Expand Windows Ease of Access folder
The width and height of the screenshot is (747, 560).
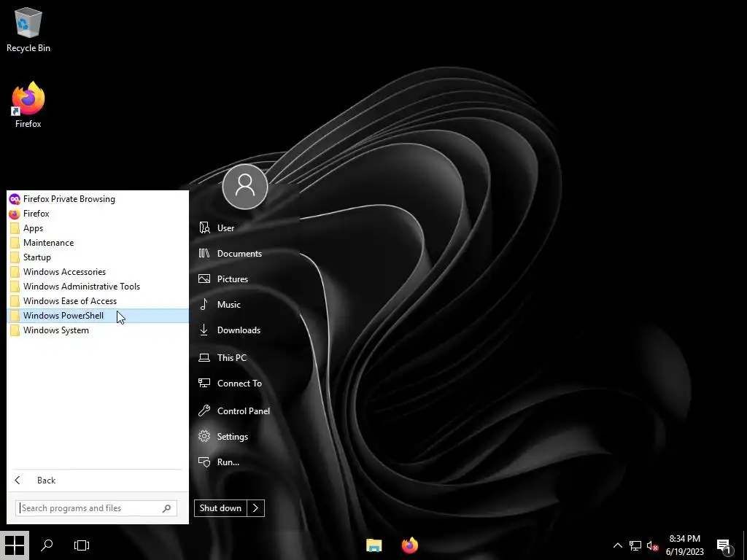tap(98, 301)
